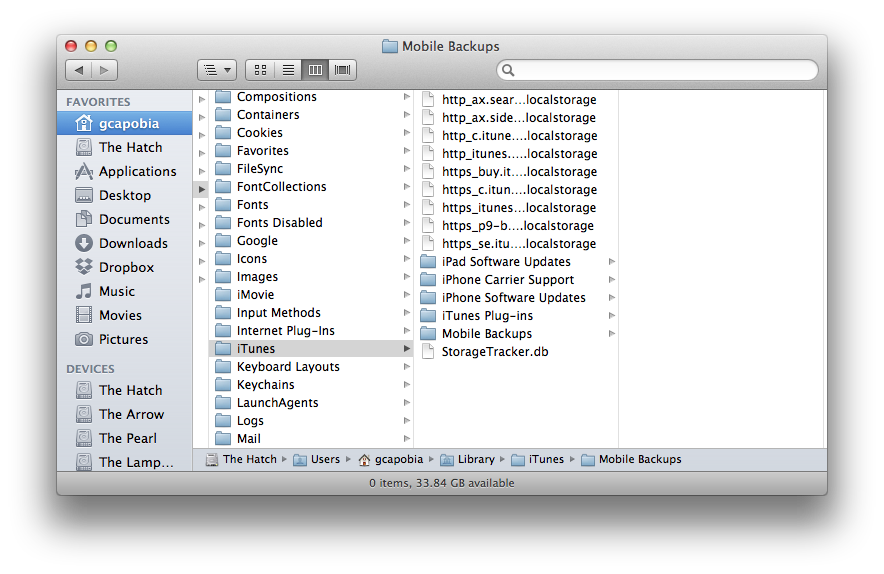Expand arrow next to Logs folder
This screenshot has width=884, height=574.
406,421
